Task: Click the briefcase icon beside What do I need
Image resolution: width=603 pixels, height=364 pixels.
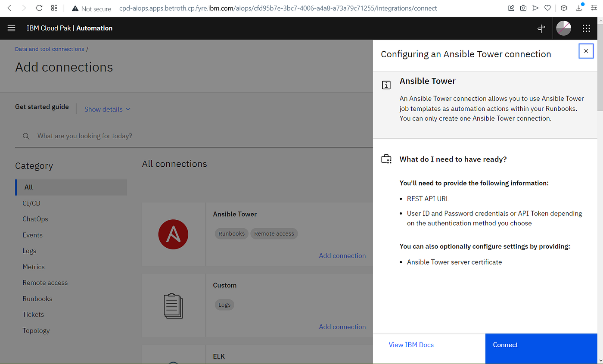Action: (x=386, y=159)
